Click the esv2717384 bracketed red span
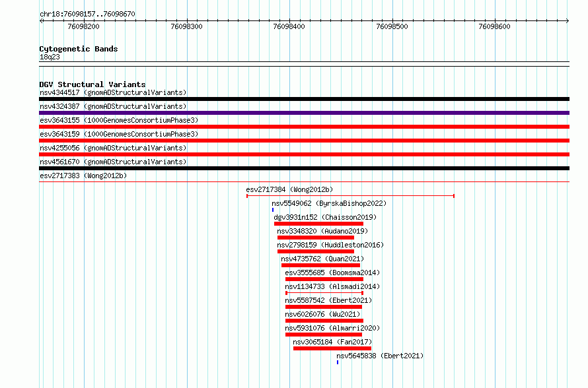The width and height of the screenshot is (588, 388). (x=350, y=196)
